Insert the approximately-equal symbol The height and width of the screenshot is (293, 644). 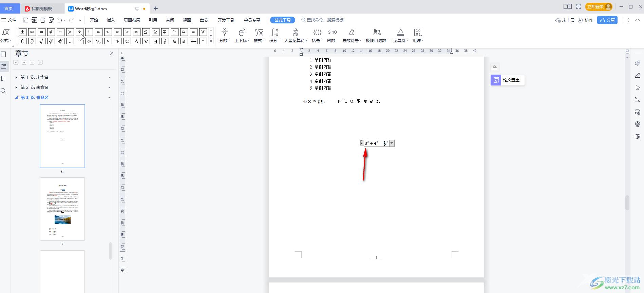[184, 32]
